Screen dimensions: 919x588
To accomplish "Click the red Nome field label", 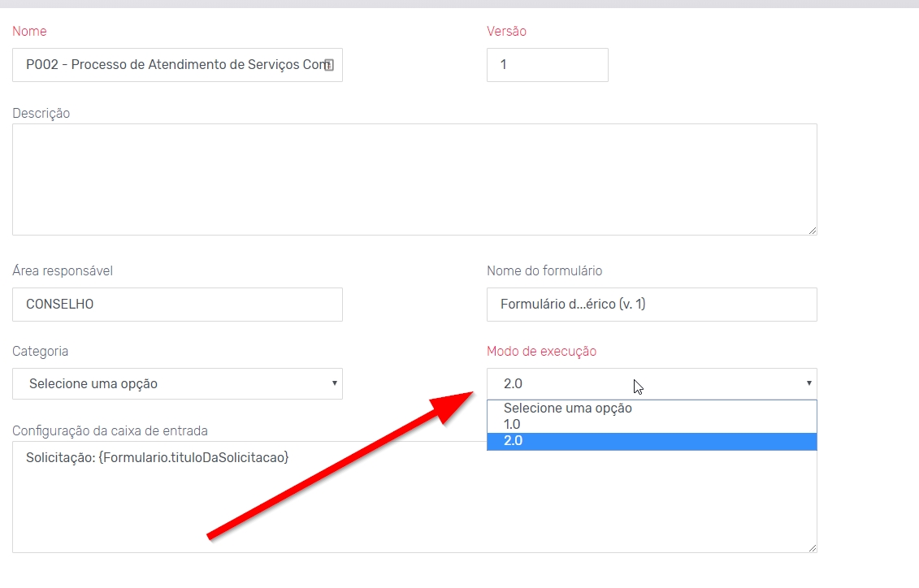I will tap(29, 32).
